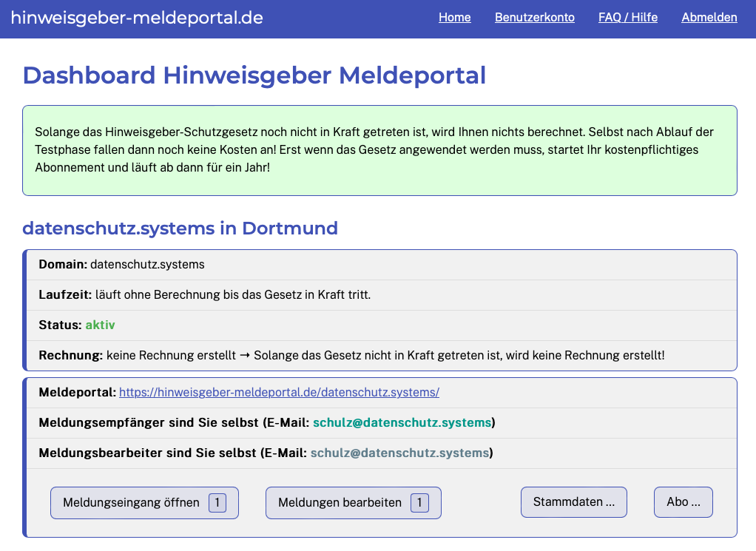
Task: Click the count badge on Meldungen bearbeiten
Action: click(x=419, y=503)
